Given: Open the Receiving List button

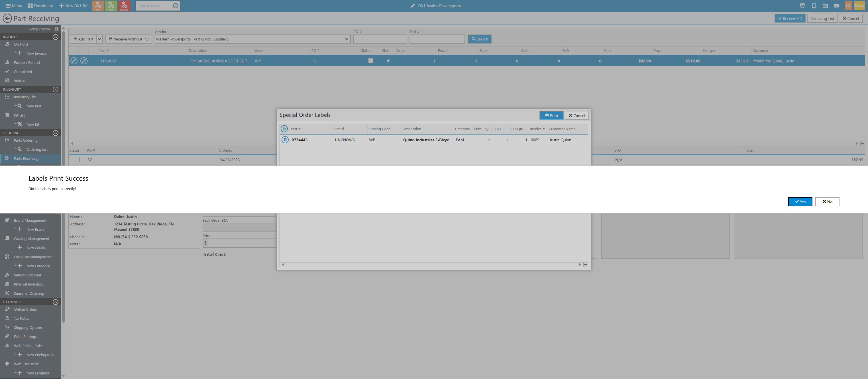Looking at the screenshot, I should [x=822, y=19].
